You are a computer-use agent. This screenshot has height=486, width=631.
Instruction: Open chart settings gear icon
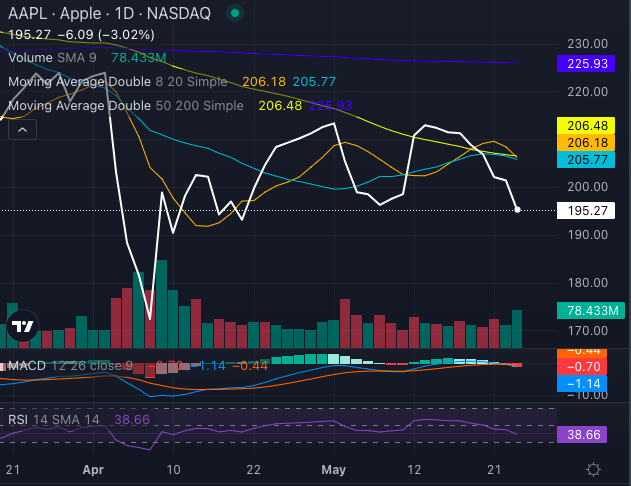594,470
